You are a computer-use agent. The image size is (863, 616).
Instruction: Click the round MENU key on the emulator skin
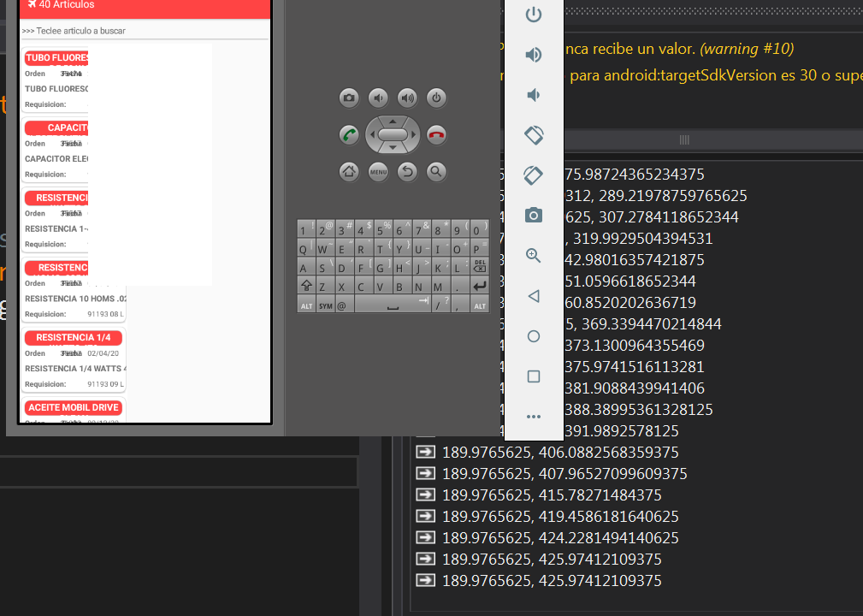point(378,172)
